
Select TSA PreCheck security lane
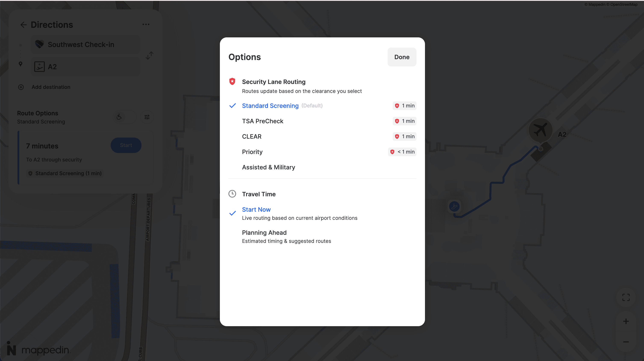[x=263, y=121]
